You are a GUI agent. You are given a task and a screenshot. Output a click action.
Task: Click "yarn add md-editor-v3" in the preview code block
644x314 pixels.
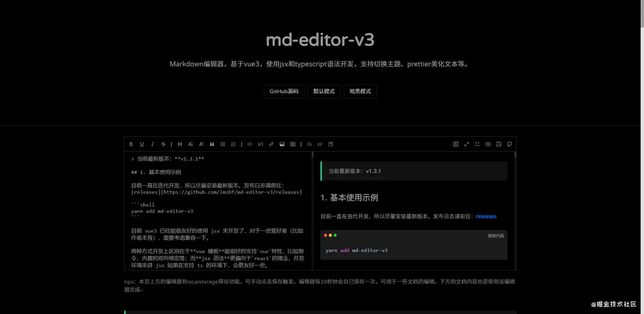pos(356,250)
